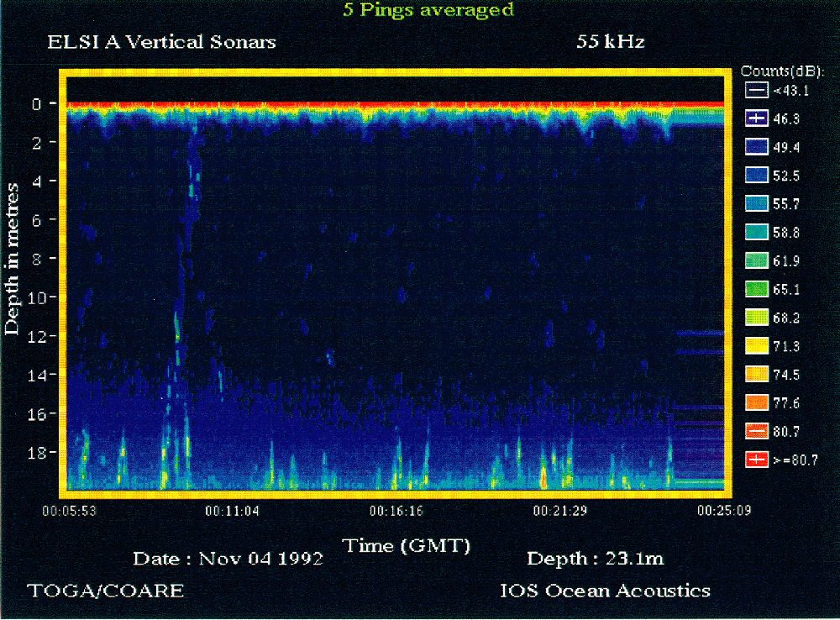Select the 46.3 dB legend color box
840x620 pixels.
click(x=757, y=119)
